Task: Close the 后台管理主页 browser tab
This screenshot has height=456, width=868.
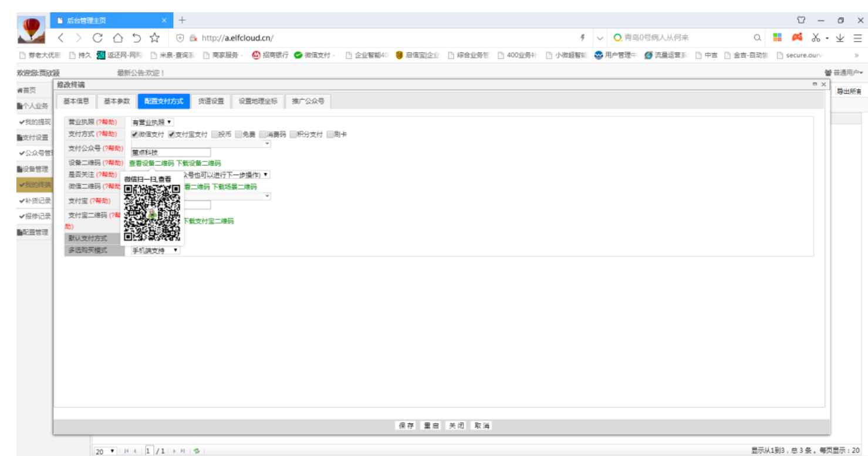Action: point(164,21)
